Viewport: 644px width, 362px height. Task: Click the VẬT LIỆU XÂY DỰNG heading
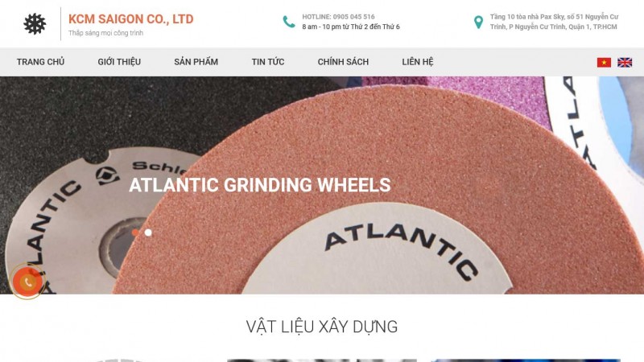(x=322, y=327)
